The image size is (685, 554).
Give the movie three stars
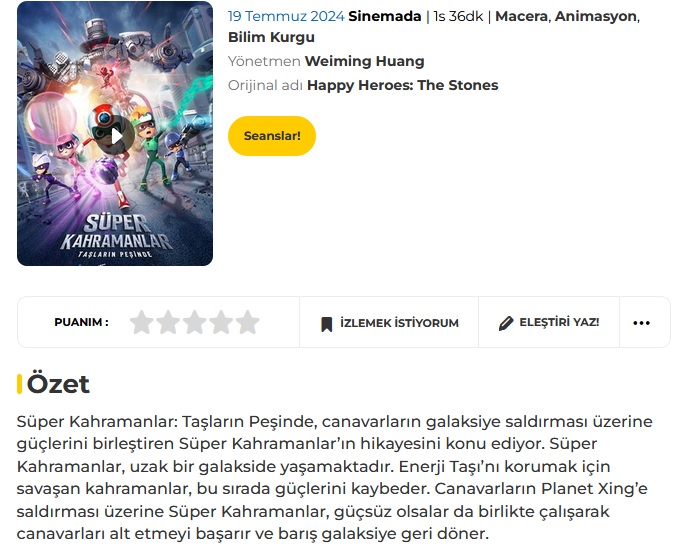tap(195, 322)
